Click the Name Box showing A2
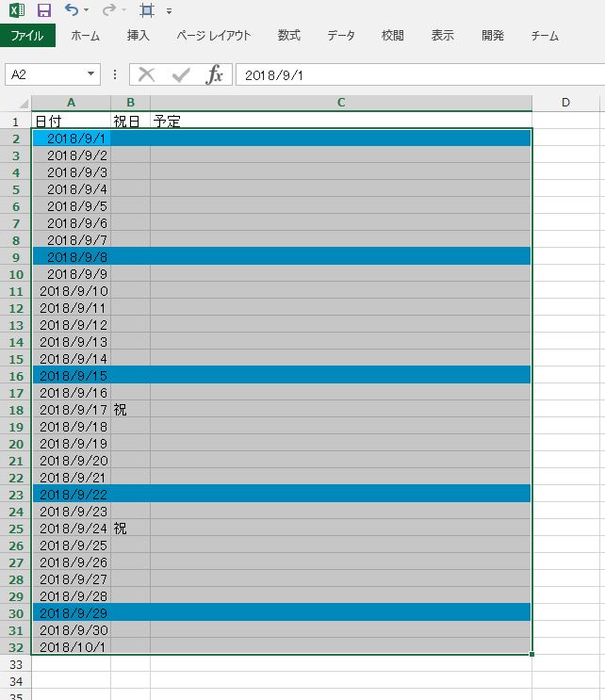 coord(44,74)
